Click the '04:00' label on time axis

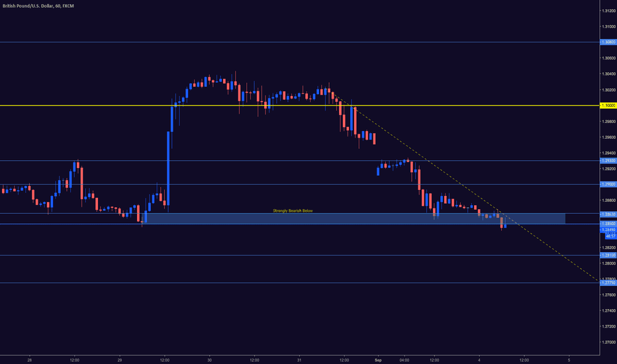click(x=404, y=360)
